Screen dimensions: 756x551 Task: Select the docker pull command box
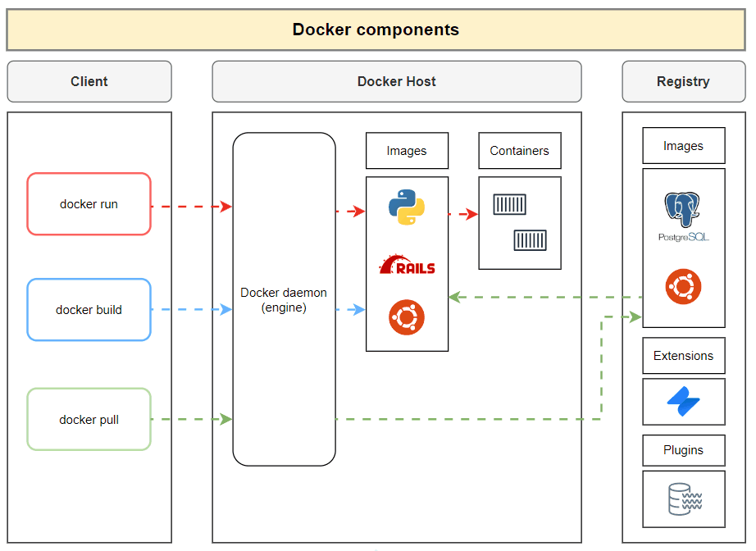(89, 419)
